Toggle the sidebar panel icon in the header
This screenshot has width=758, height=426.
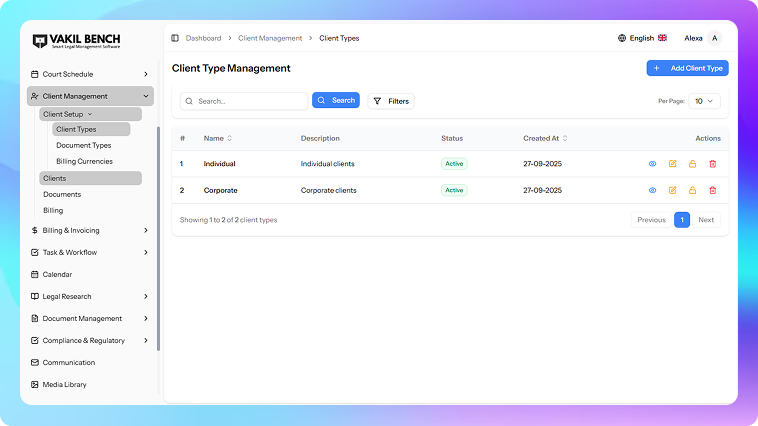pos(175,38)
